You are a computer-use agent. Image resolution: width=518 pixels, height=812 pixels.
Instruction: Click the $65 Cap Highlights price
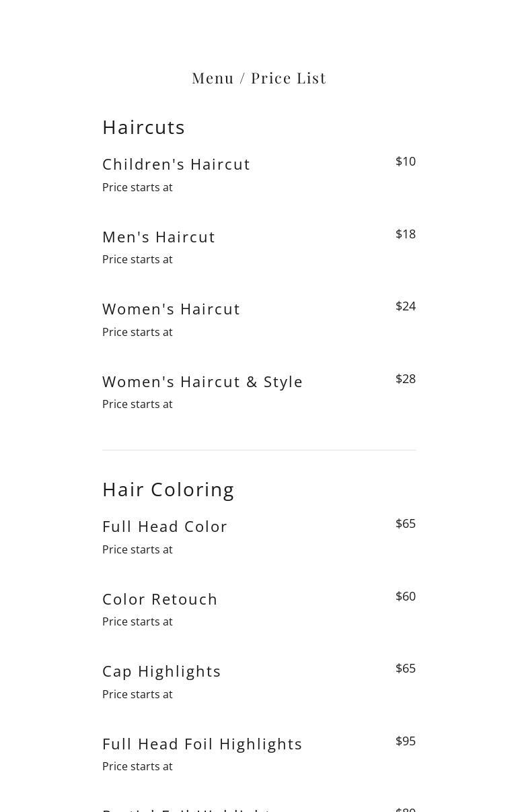tap(406, 669)
